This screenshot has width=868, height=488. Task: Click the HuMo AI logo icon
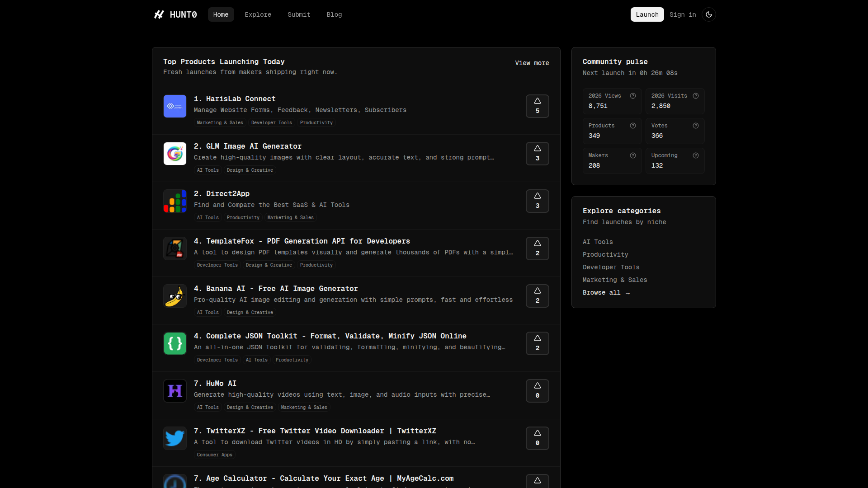(175, 391)
